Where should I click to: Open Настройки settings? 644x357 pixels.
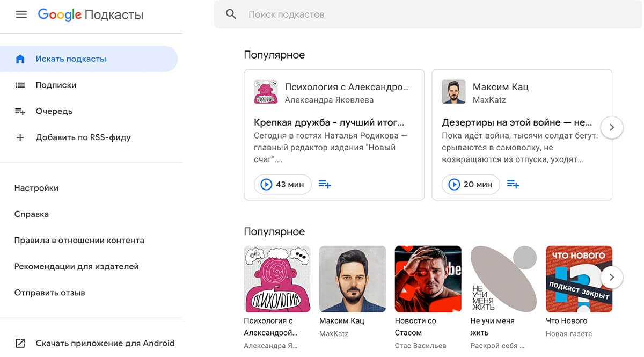coord(36,188)
